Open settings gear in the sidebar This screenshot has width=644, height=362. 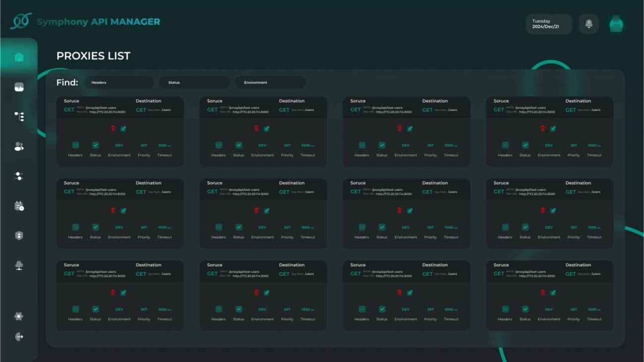[19, 316]
